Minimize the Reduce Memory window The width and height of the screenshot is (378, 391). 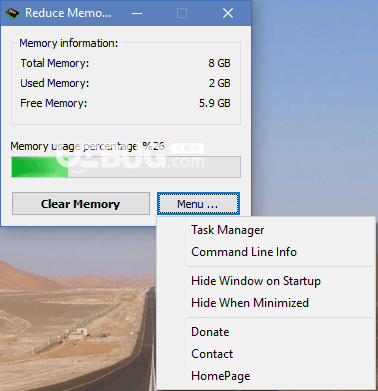[137, 13]
